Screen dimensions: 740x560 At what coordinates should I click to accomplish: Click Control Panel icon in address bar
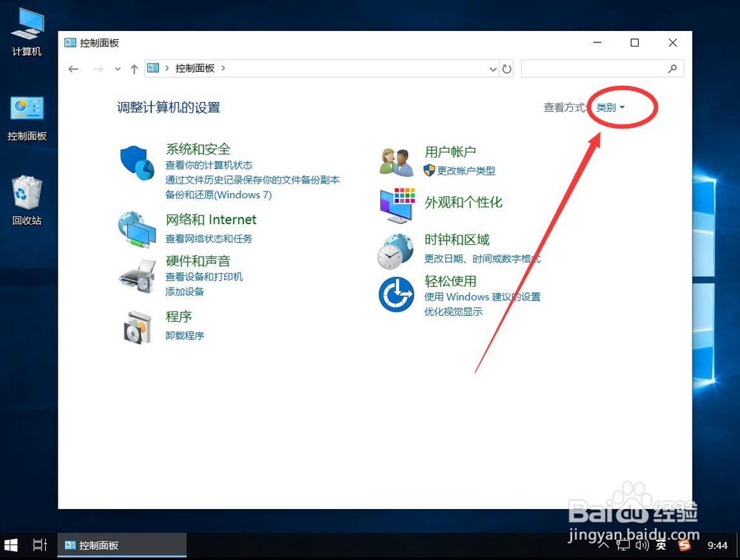(153, 68)
